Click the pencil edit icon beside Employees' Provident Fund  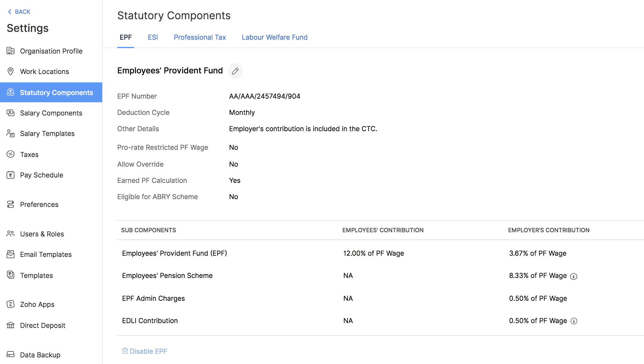[235, 71]
